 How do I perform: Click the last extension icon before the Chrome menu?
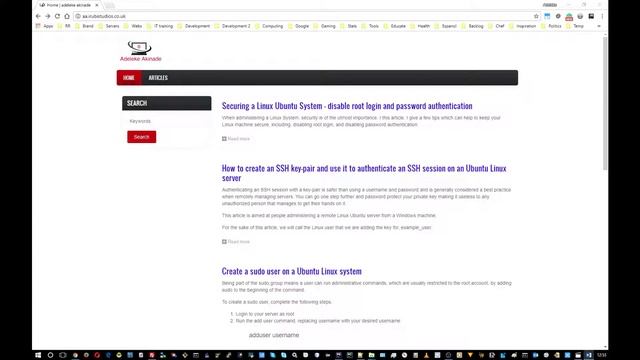pos(591,16)
